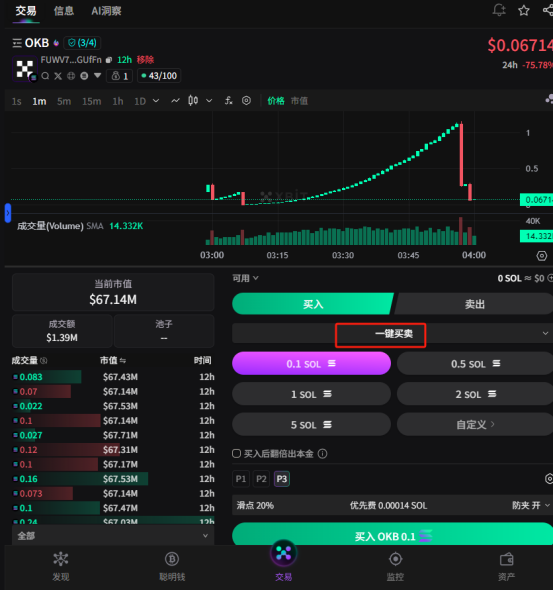Screen dimensions: 554x590
Task: Open the price alert bell icon
Action: tap(499, 10)
